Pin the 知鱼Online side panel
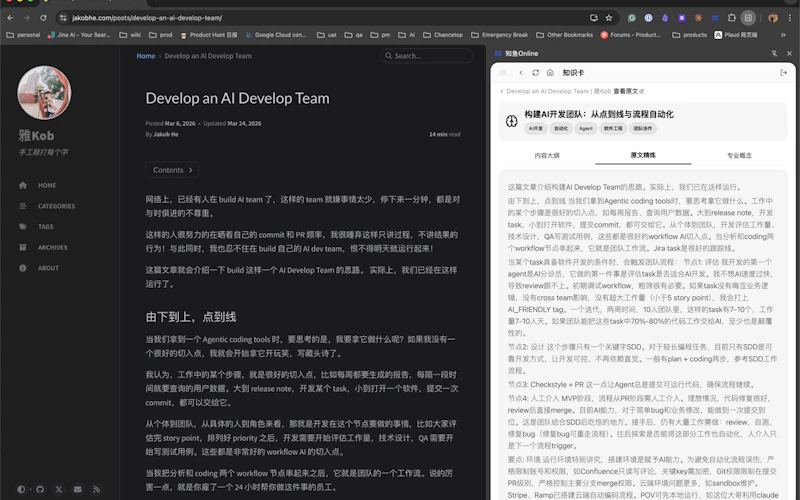This screenshot has height=500, width=800. [774, 53]
